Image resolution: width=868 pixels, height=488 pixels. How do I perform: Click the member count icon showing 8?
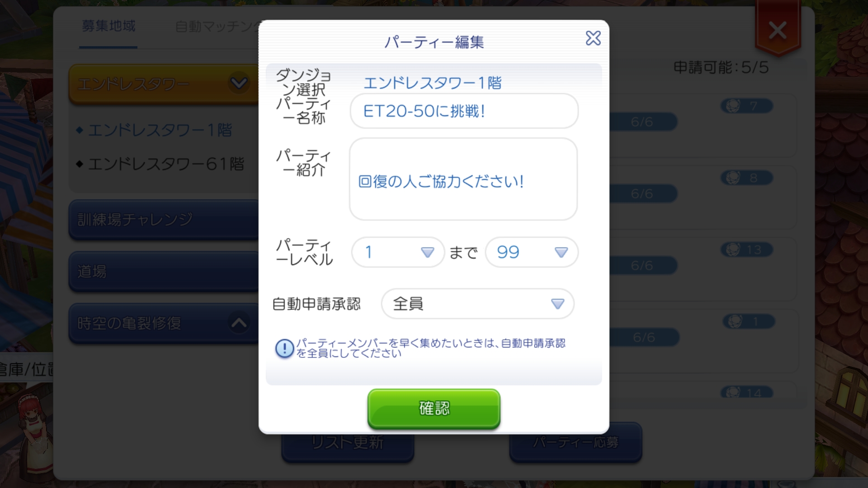pyautogui.click(x=746, y=178)
